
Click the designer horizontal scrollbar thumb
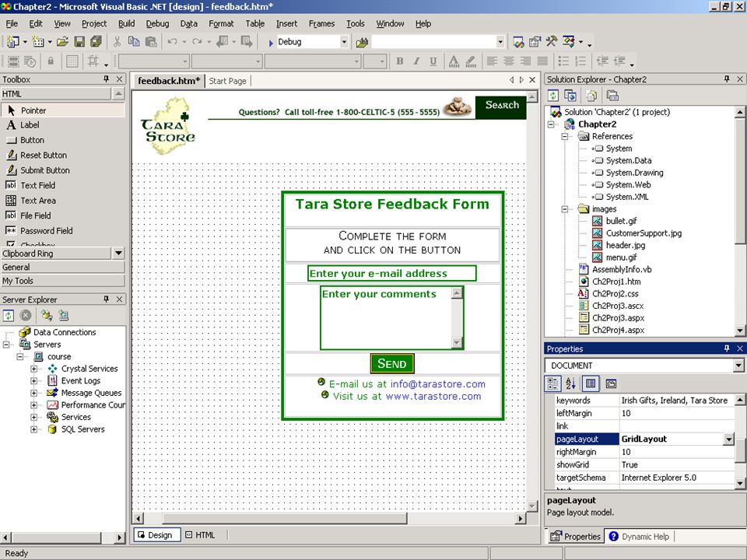(x=285, y=518)
